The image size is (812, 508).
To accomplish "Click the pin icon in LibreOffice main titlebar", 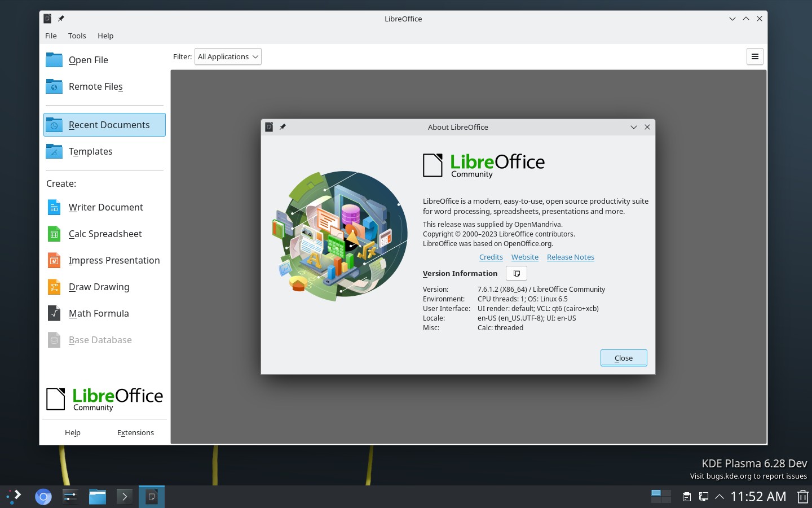I will [61, 19].
